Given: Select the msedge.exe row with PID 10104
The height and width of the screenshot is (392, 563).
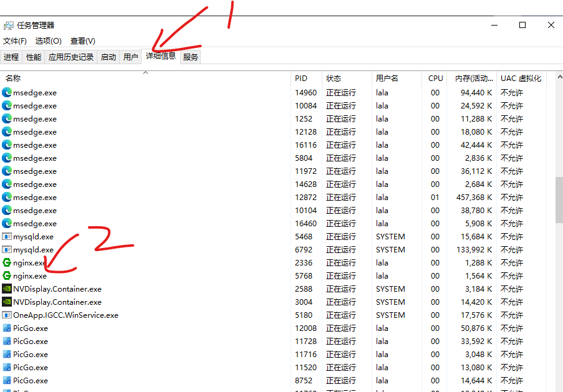Looking at the screenshot, I should tap(273, 211).
